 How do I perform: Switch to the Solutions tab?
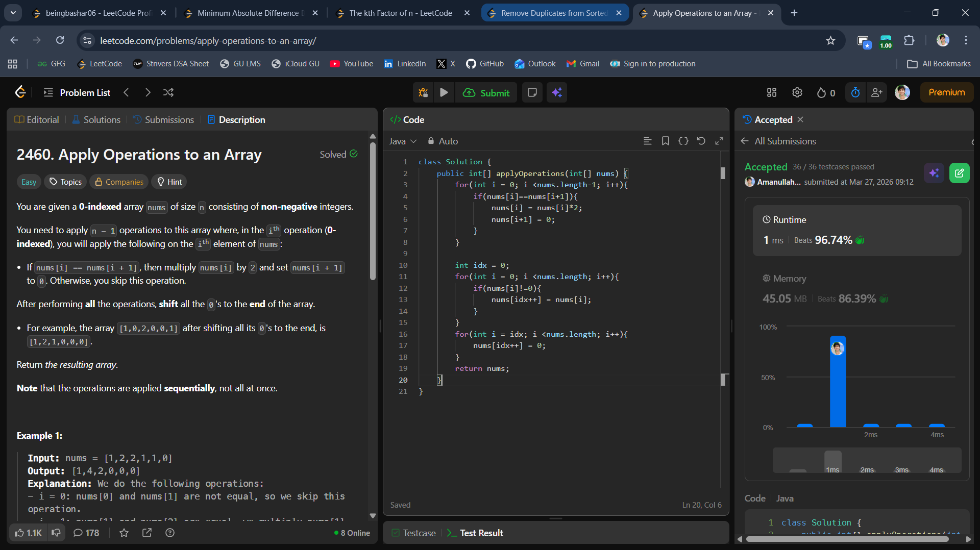(96, 119)
